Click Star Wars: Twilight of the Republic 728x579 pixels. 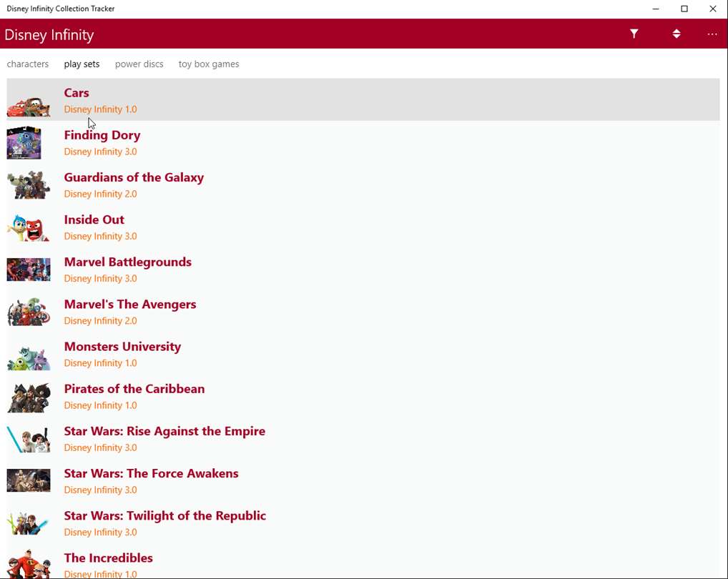coord(164,516)
